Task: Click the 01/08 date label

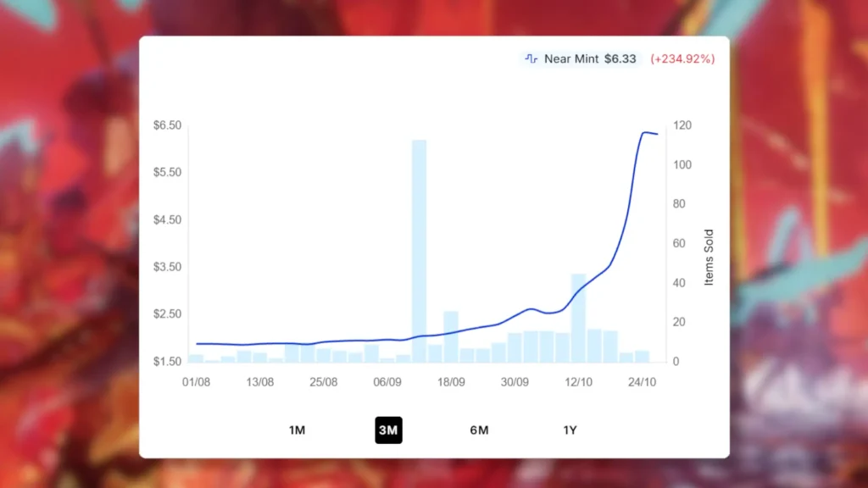Action: coord(196,382)
